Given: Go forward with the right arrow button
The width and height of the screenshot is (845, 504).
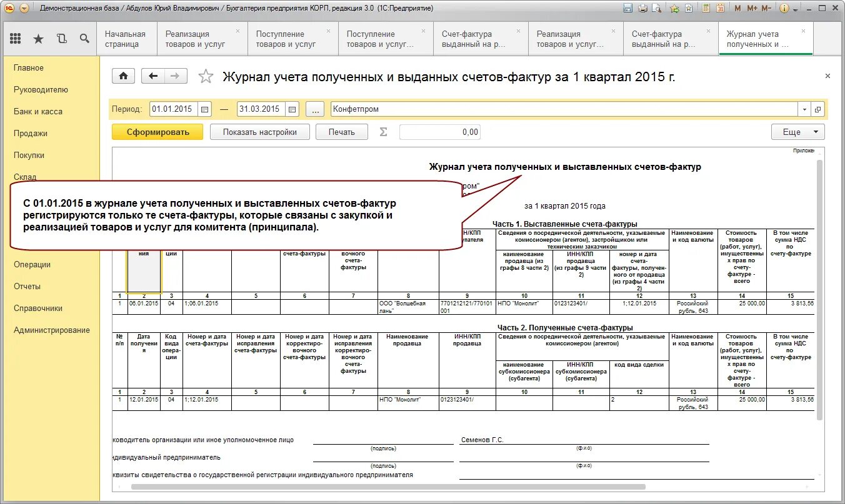Looking at the screenshot, I should [x=176, y=76].
